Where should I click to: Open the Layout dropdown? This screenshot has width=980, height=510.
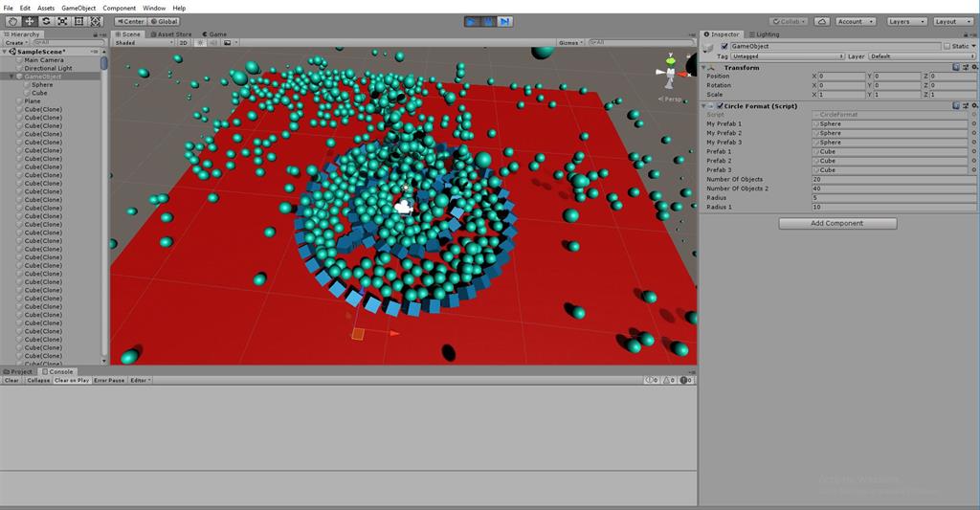[953, 21]
